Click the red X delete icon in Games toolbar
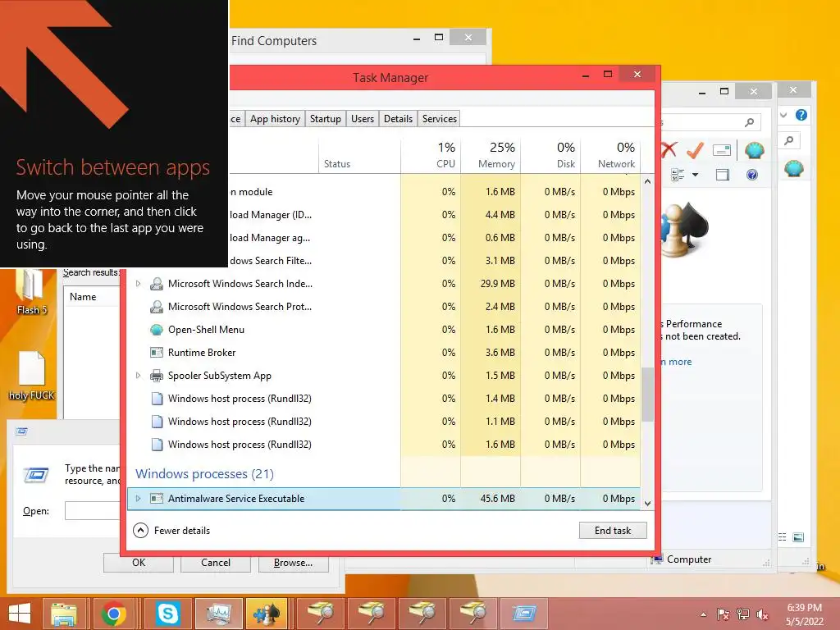840x630 pixels. 669,149
